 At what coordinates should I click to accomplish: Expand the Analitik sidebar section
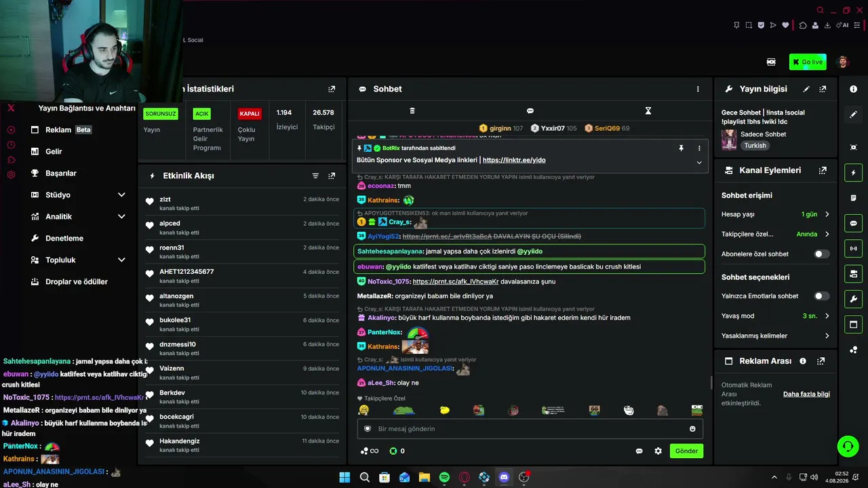click(x=121, y=217)
